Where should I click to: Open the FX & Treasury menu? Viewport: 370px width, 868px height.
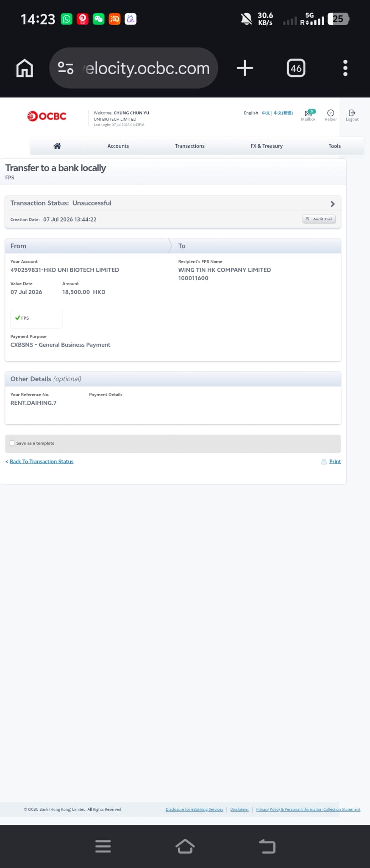[x=267, y=146]
